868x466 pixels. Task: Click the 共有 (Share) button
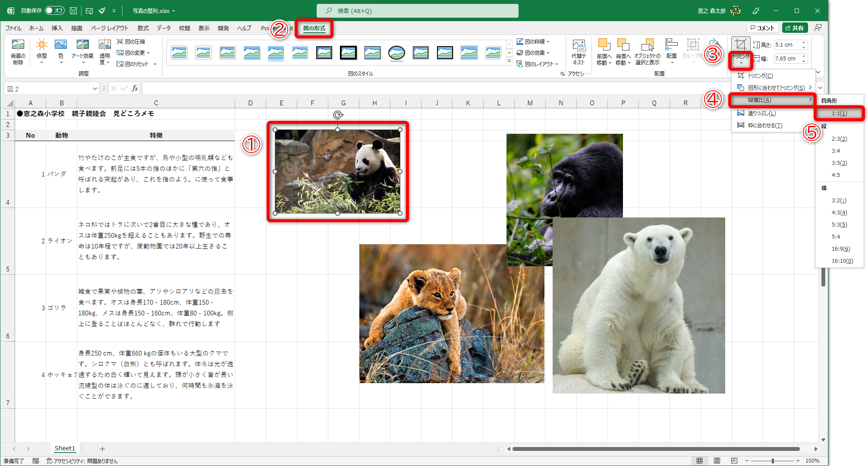pyautogui.click(x=795, y=27)
